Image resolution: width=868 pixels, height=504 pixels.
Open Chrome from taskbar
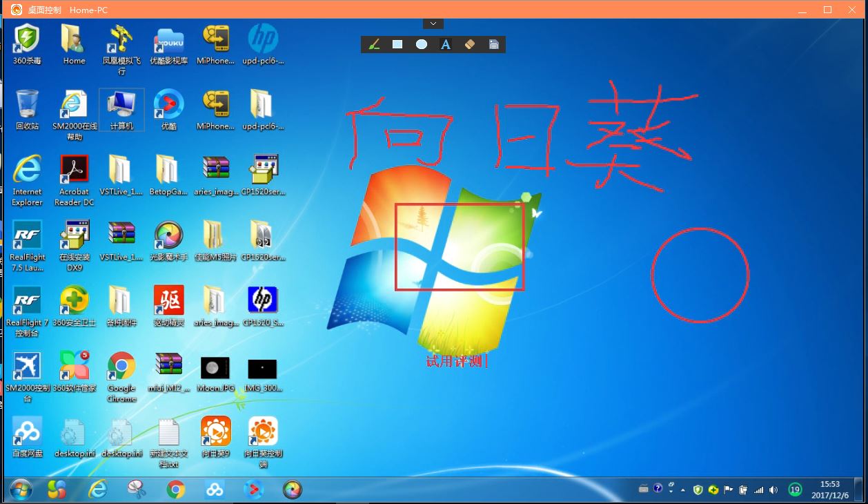(176, 490)
